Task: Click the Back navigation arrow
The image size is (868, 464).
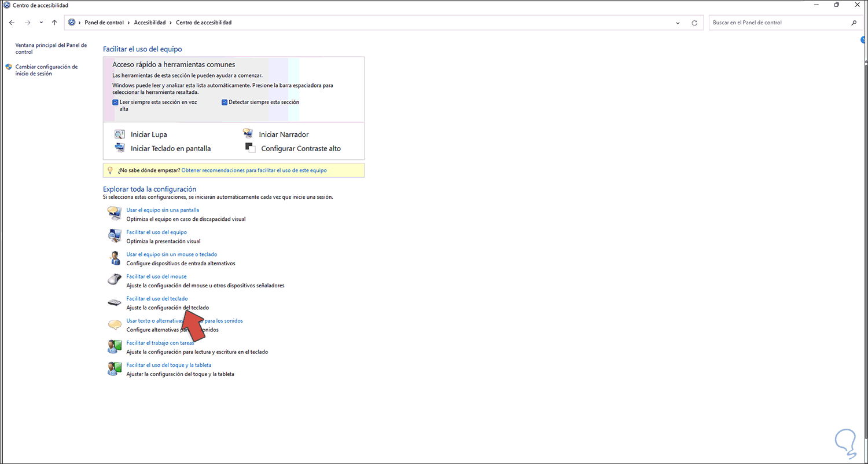Action: pyautogui.click(x=12, y=23)
